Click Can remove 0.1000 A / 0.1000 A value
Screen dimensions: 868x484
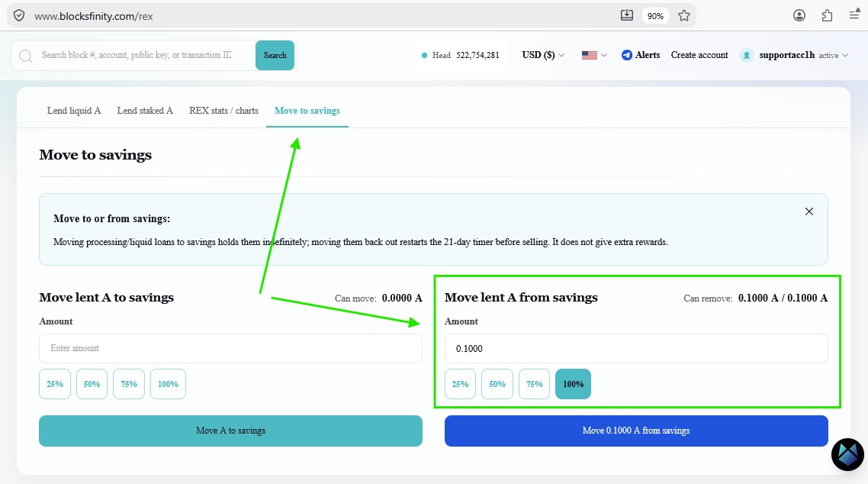pyautogui.click(x=783, y=298)
